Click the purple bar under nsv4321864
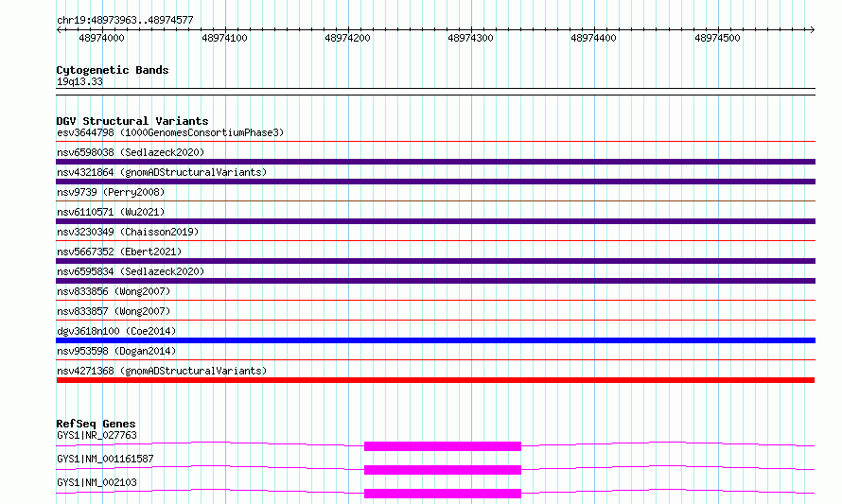The height and width of the screenshot is (504, 842). [435, 182]
